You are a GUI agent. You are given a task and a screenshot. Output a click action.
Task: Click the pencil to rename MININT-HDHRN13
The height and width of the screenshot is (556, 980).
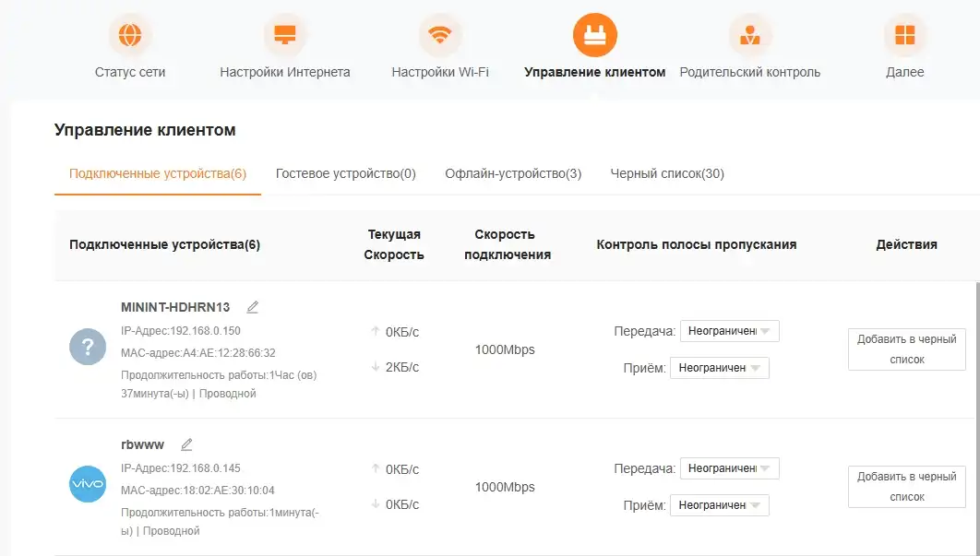click(x=252, y=305)
